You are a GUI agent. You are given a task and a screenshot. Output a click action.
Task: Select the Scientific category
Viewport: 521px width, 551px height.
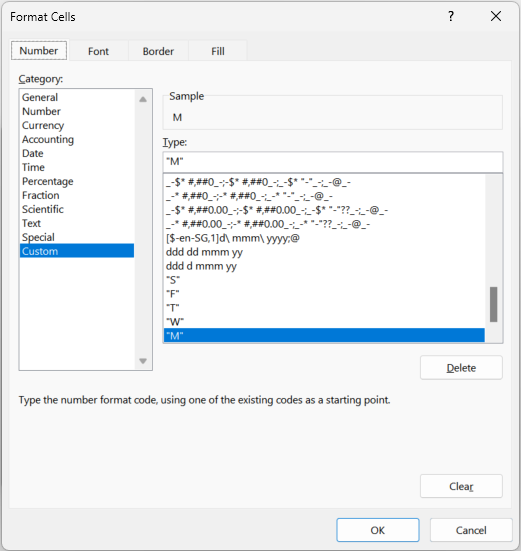(77, 209)
